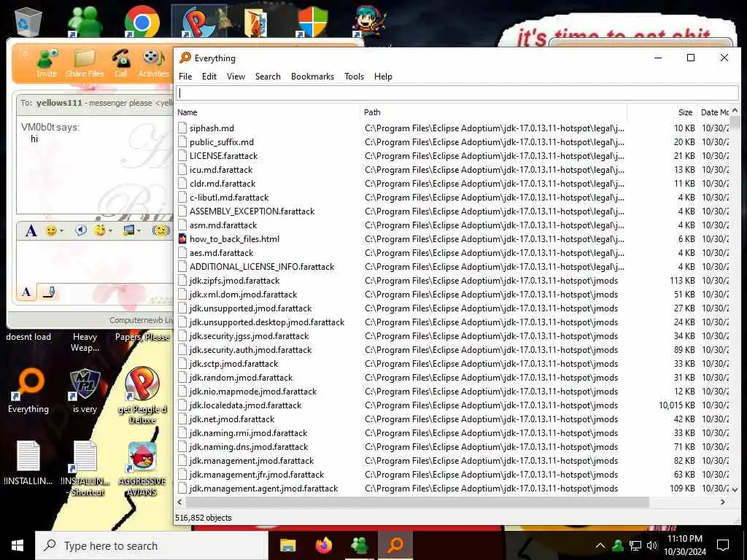Select !INSTALLIN... text file icon
The width and height of the screenshot is (747, 560).
coord(28,463)
